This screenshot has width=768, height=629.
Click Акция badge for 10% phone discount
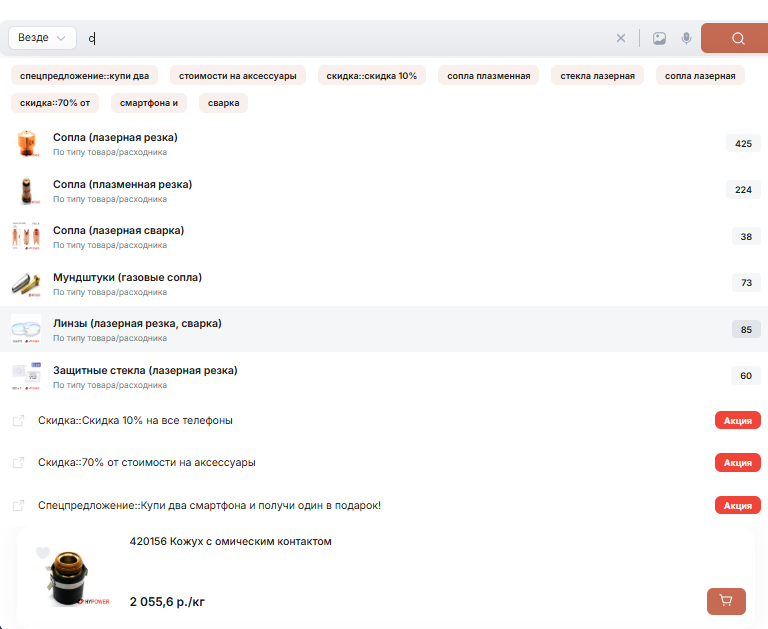point(737,421)
